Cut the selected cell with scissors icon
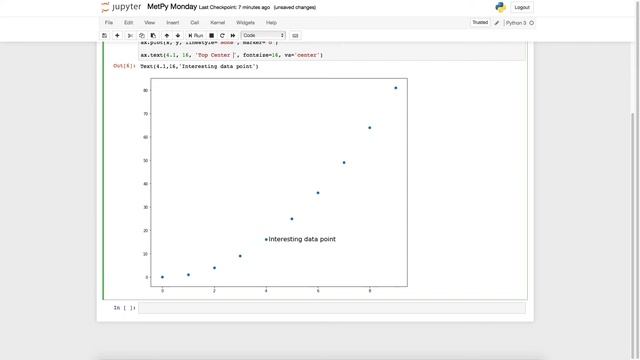Screen dimensions: 640x360 click(x=130, y=36)
